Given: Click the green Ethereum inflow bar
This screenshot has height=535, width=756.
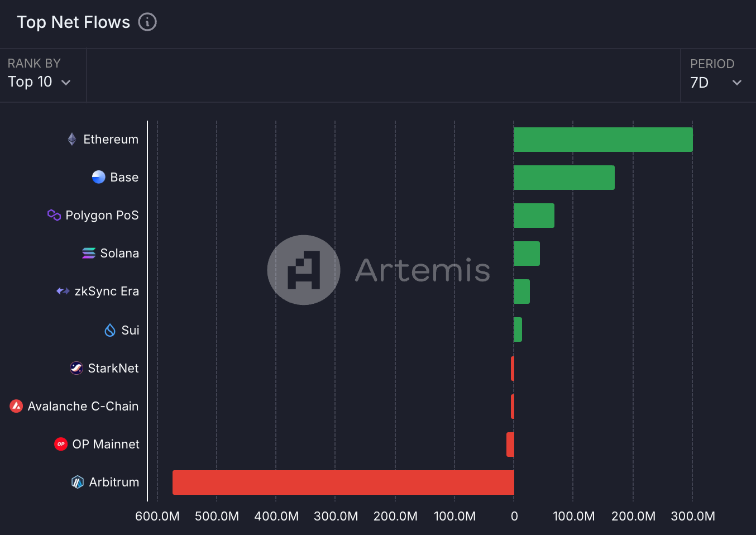Looking at the screenshot, I should point(603,140).
